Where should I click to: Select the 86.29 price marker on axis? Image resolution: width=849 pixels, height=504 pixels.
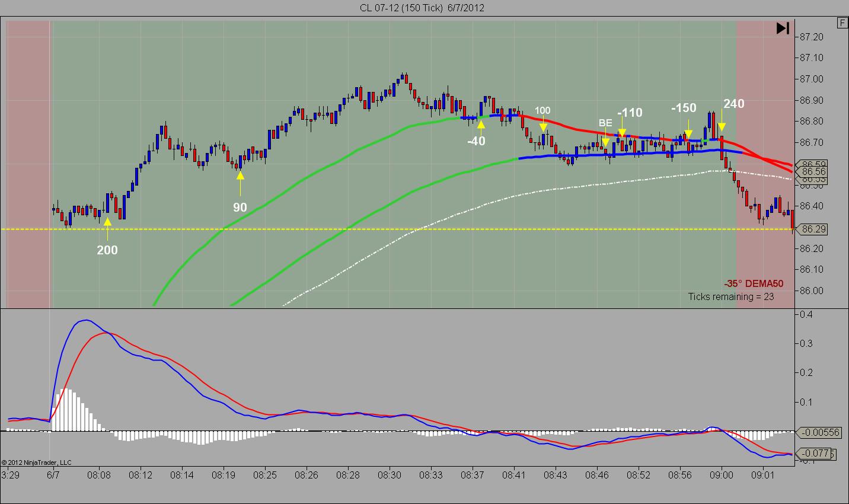812,229
